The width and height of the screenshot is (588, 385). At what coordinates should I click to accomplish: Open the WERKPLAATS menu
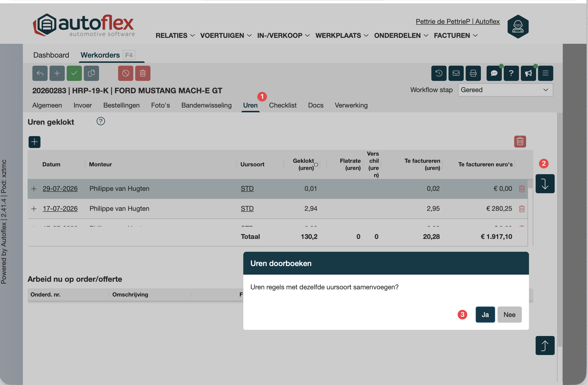pyautogui.click(x=342, y=35)
